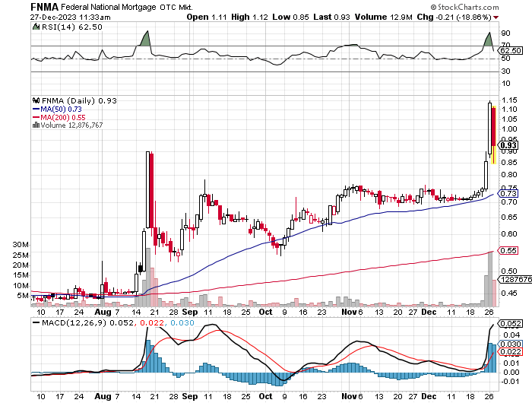Click the 1287676 volume axis tag
This screenshot has width=532, height=403.
point(515,279)
